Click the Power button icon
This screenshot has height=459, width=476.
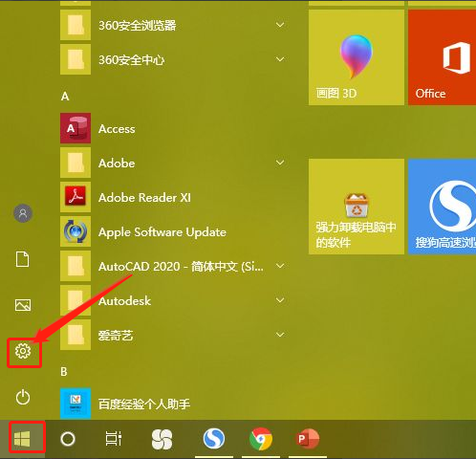pyautogui.click(x=23, y=397)
